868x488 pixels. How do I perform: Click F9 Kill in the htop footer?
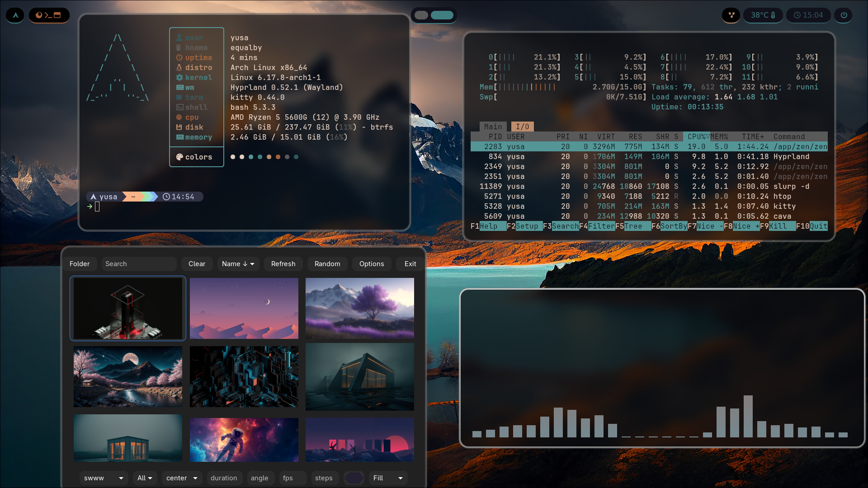point(778,226)
